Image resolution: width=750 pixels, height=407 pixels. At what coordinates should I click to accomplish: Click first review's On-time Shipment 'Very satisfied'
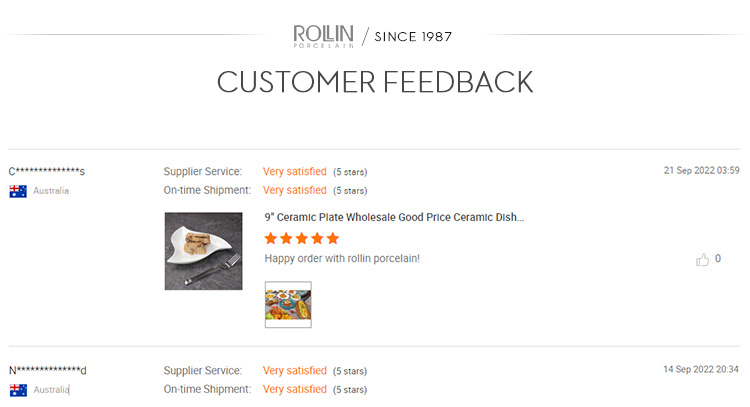(x=295, y=190)
